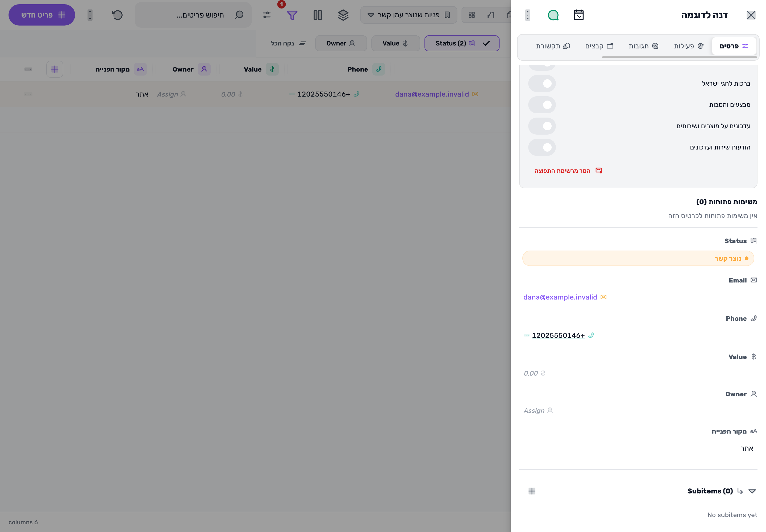
Task: Switch to the פעילות tab
Action: point(688,46)
